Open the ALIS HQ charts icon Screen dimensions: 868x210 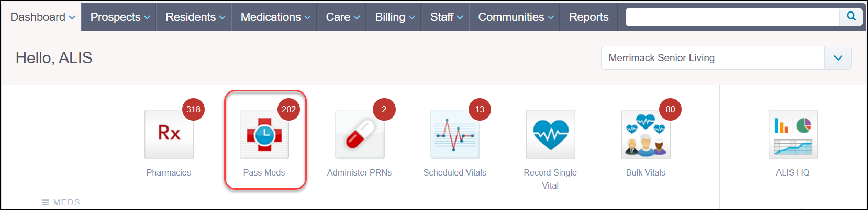click(793, 134)
